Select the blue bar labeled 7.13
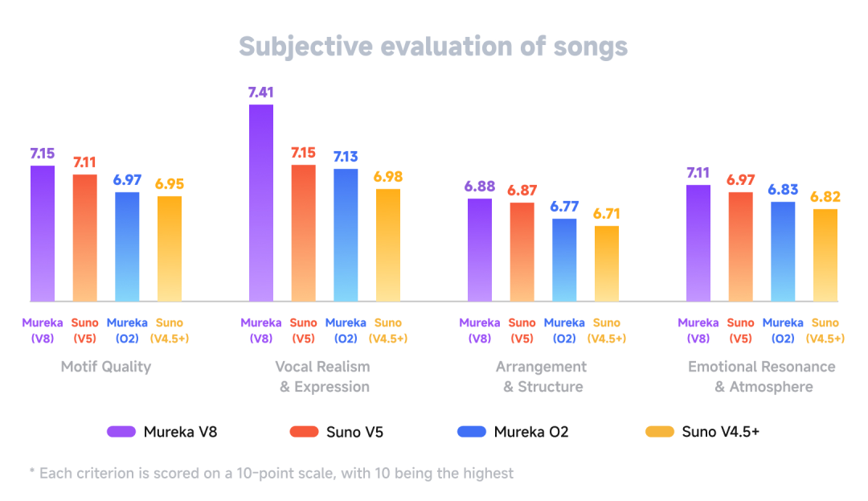This screenshot has height=501, width=868. [x=346, y=235]
